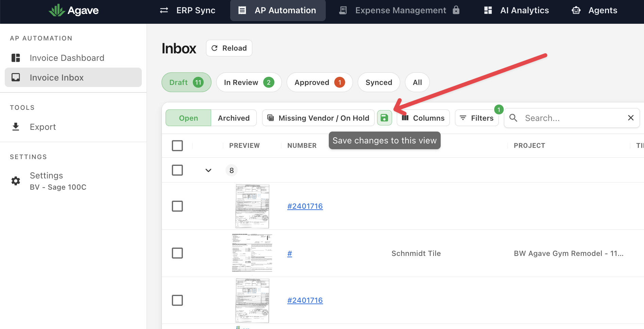Show Approved invoices
644x329 pixels.
[320, 82]
